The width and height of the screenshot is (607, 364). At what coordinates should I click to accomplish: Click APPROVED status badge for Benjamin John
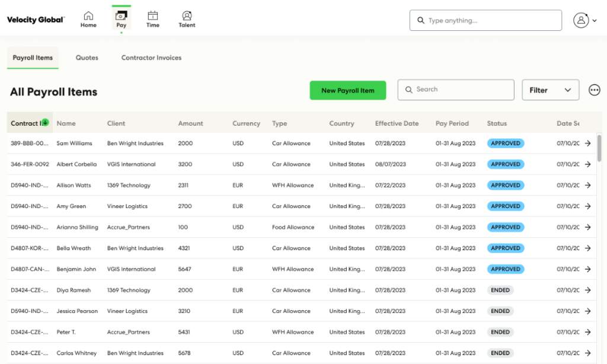click(x=506, y=269)
